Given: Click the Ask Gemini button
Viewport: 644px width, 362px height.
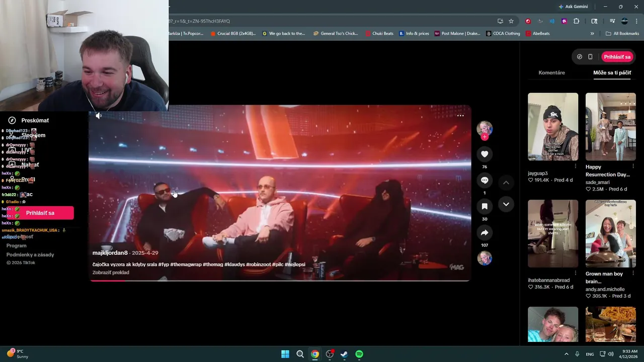Looking at the screenshot, I should point(573,7).
